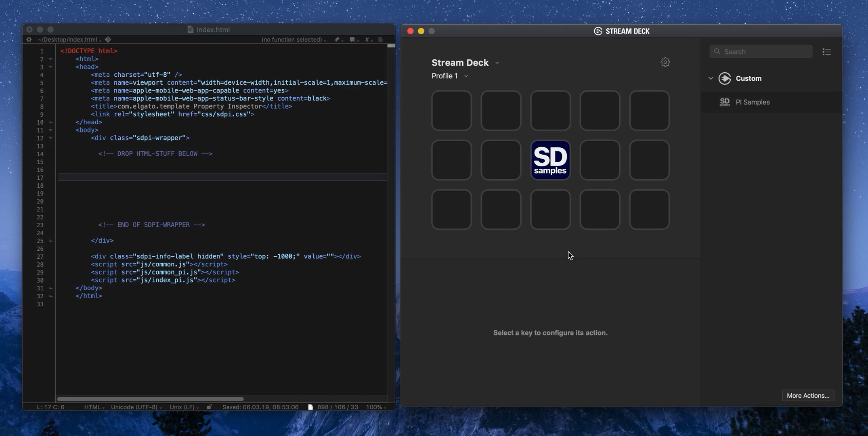868x436 pixels.
Task: Click the magnifier icon in Search field
Action: coord(717,52)
